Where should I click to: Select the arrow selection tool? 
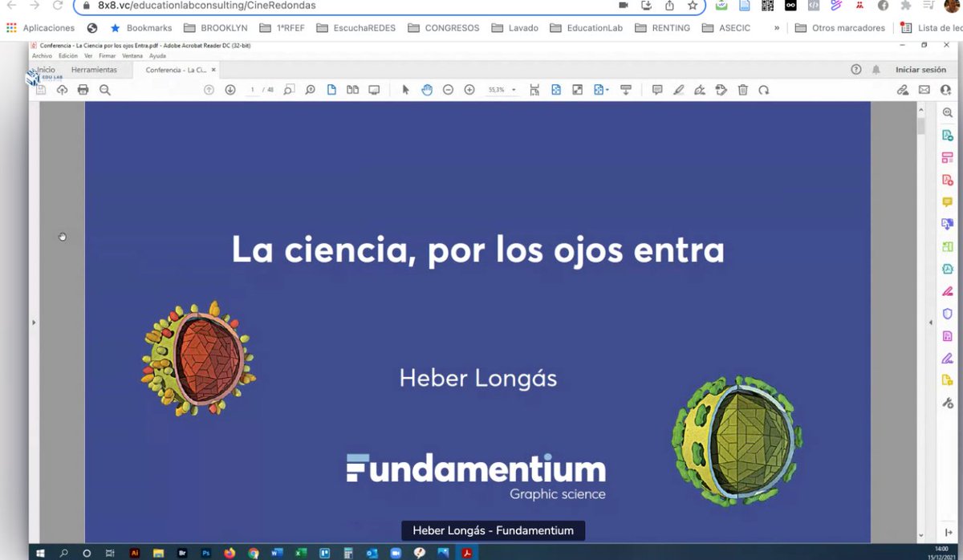click(x=405, y=90)
